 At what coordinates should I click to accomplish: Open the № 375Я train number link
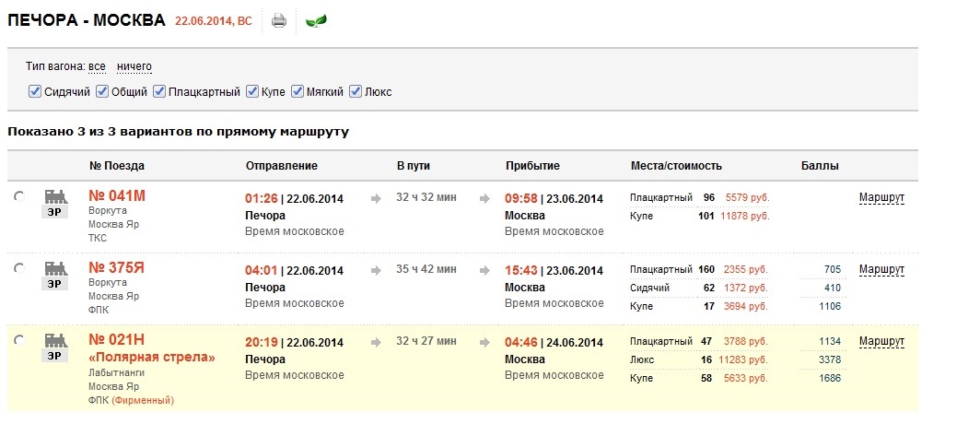point(117,267)
